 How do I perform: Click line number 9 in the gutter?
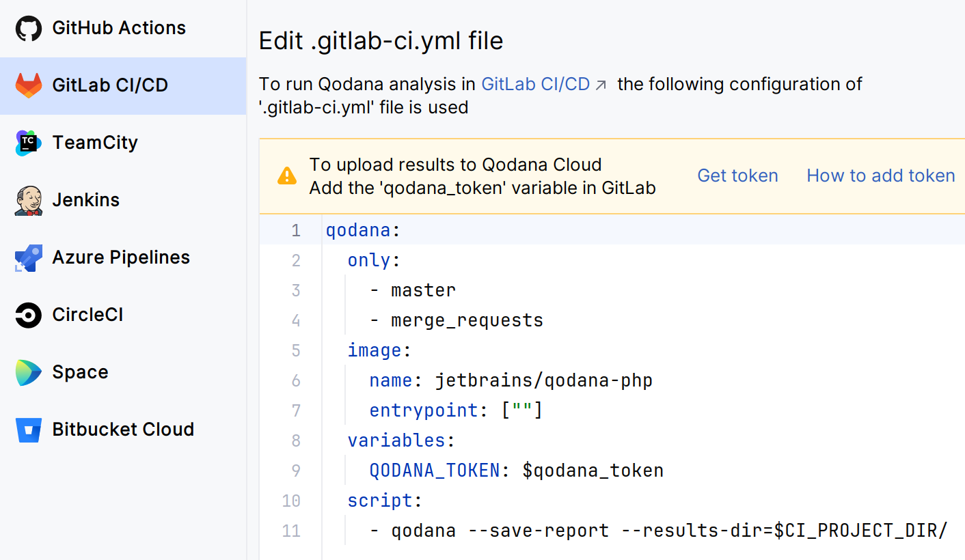point(295,470)
